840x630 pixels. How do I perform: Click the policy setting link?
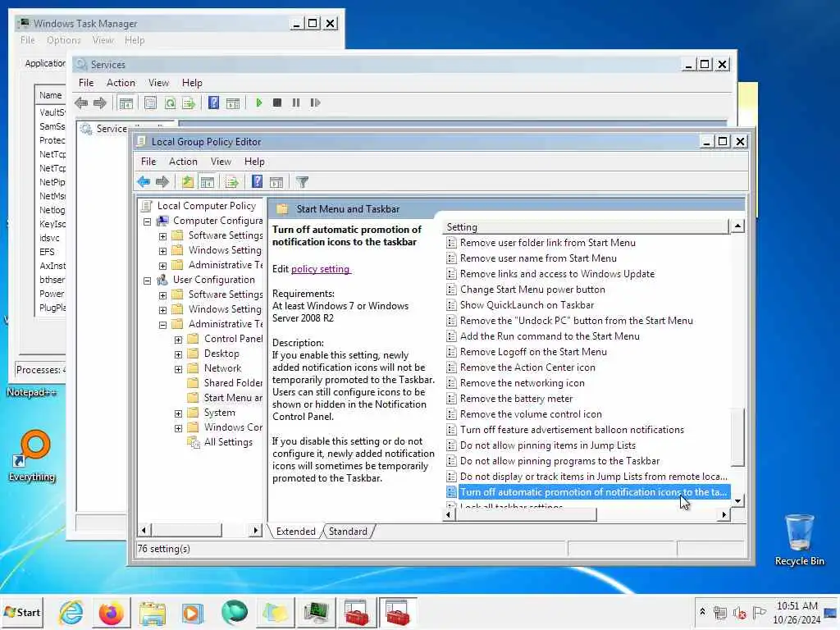pos(321,269)
